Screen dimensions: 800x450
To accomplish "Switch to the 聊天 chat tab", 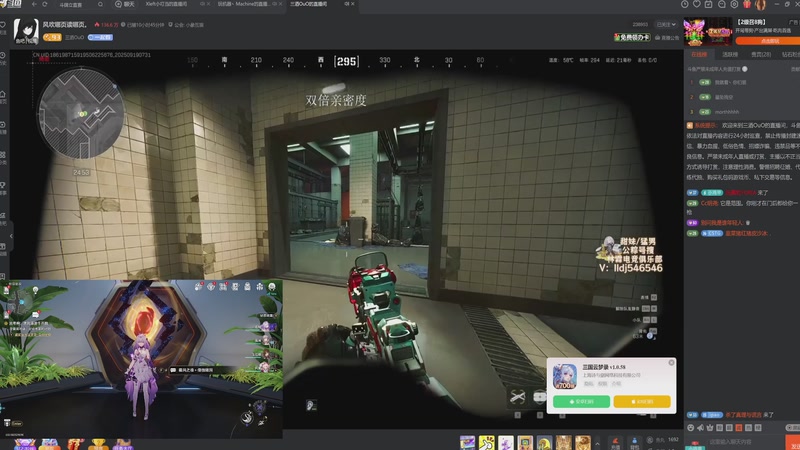I will coord(125,4).
